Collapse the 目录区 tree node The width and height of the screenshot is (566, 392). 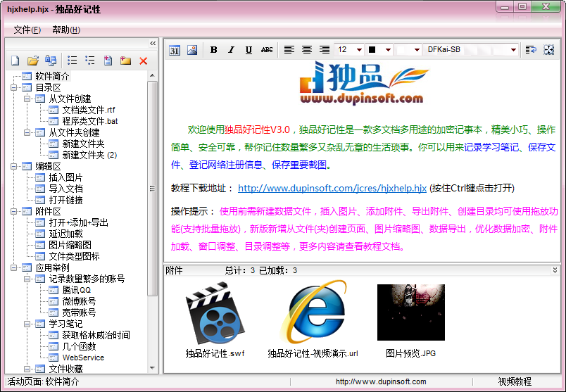point(13,87)
